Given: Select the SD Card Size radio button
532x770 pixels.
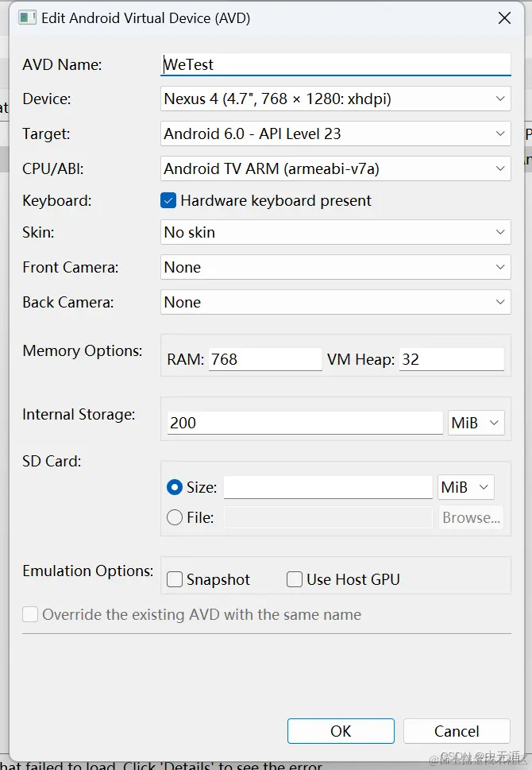Looking at the screenshot, I should coord(175,487).
